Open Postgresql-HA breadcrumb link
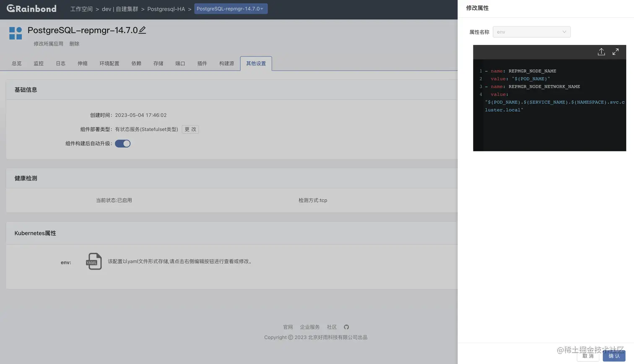The height and width of the screenshot is (364, 634). [166, 9]
